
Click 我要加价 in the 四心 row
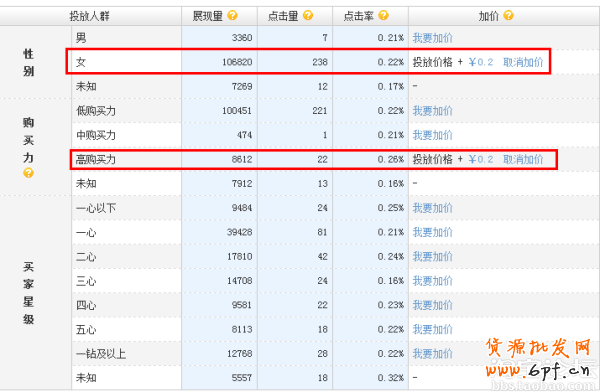(432, 305)
